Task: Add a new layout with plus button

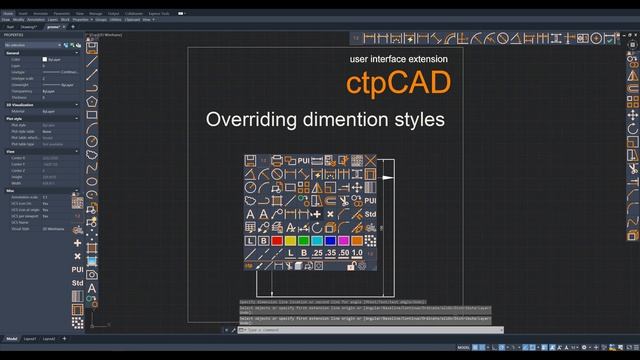Action: click(x=64, y=339)
